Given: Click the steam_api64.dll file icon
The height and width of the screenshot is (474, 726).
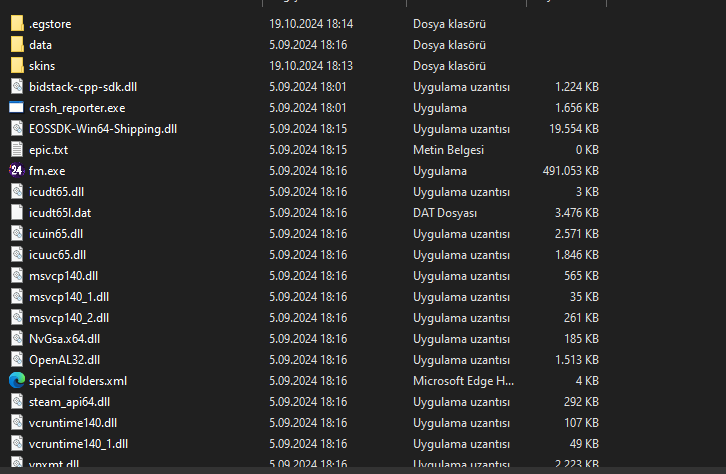Looking at the screenshot, I should tap(17, 401).
